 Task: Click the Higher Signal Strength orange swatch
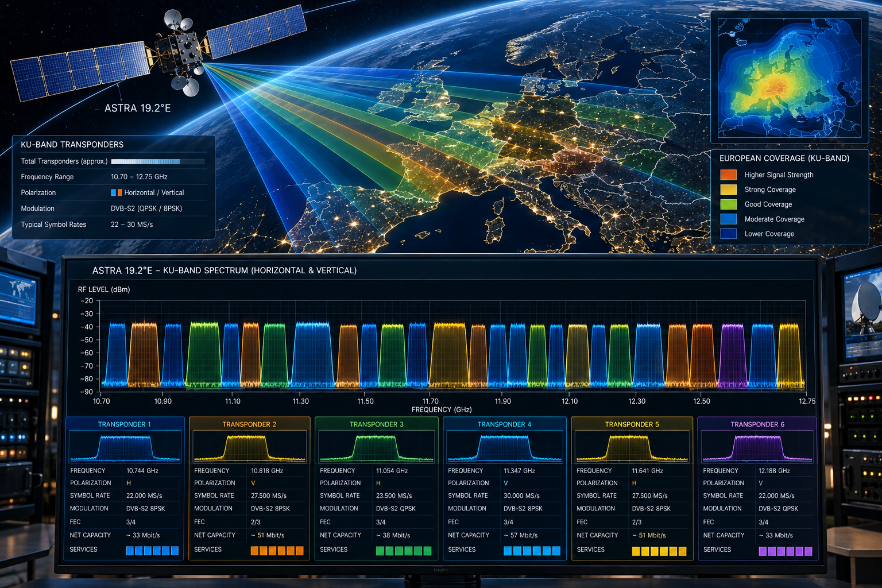point(728,175)
